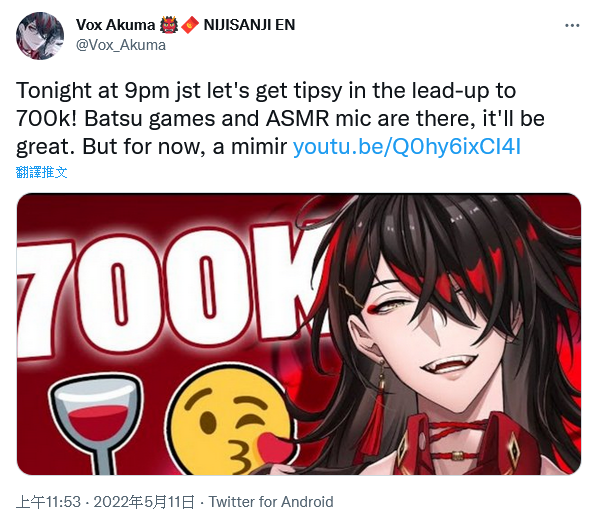Click the NIJISANJI EN text in name
The height and width of the screenshot is (526, 598).
[x=249, y=25]
